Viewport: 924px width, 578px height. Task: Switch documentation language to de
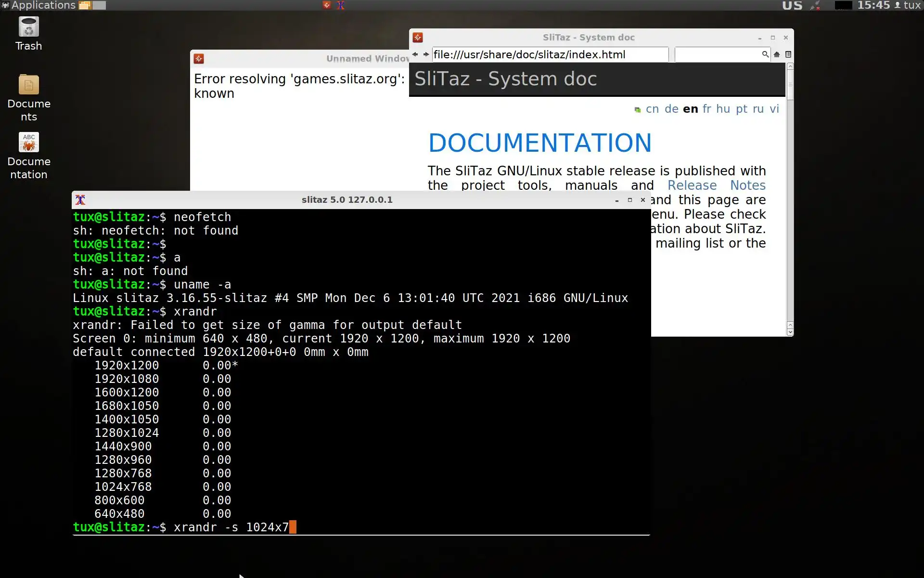point(671,109)
